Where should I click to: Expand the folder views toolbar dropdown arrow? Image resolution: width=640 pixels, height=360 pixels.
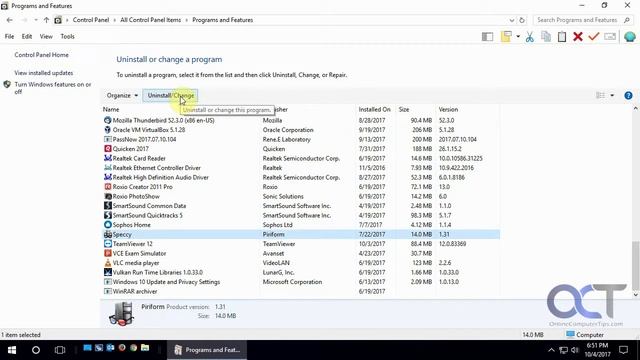tap(518, 37)
